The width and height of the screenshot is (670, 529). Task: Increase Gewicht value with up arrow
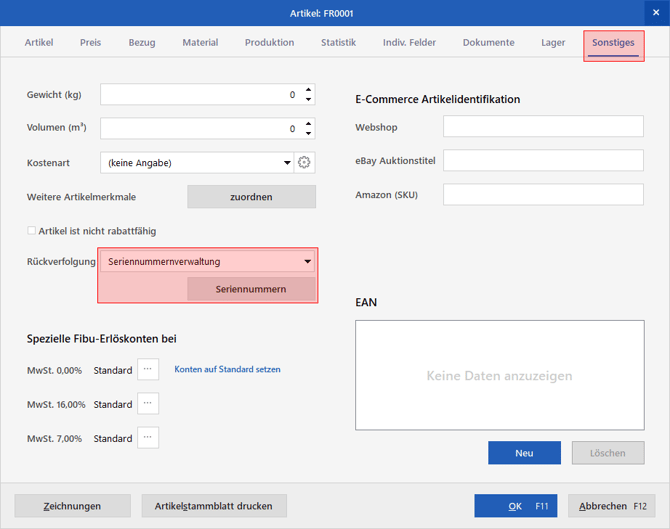[309, 90]
